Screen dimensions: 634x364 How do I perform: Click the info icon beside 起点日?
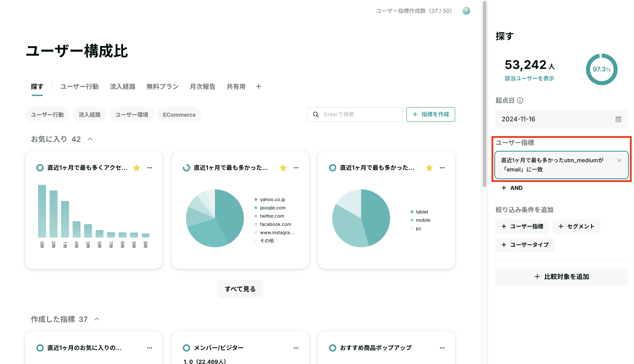(x=520, y=100)
